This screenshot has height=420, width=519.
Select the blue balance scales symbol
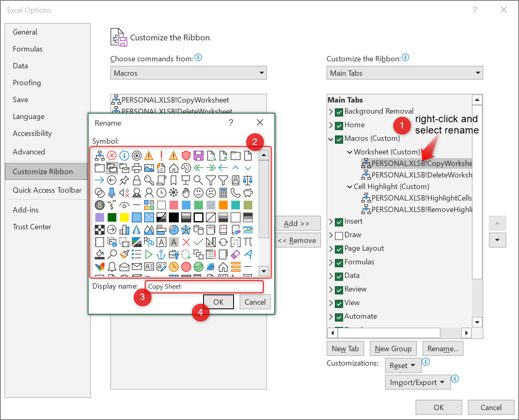[248, 180]
